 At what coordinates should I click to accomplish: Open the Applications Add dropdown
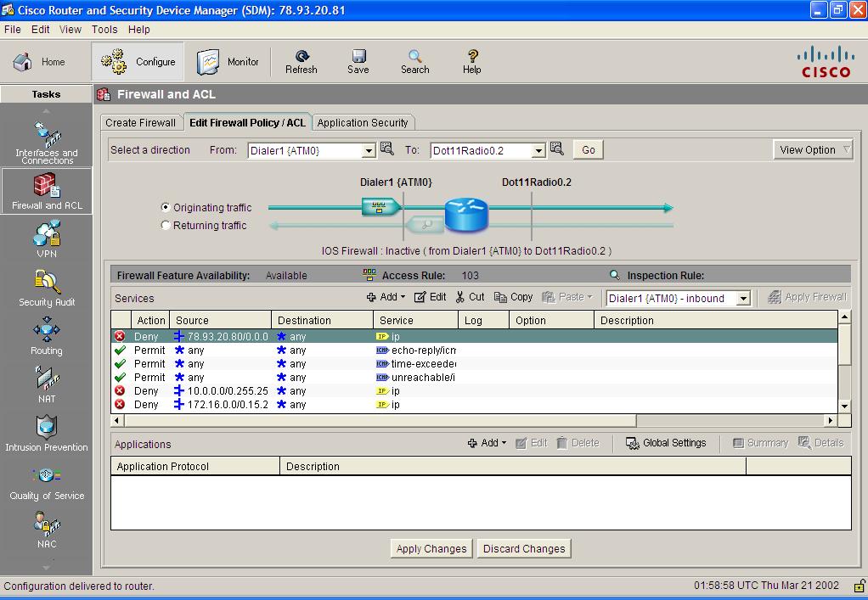[x=488, y=443]
